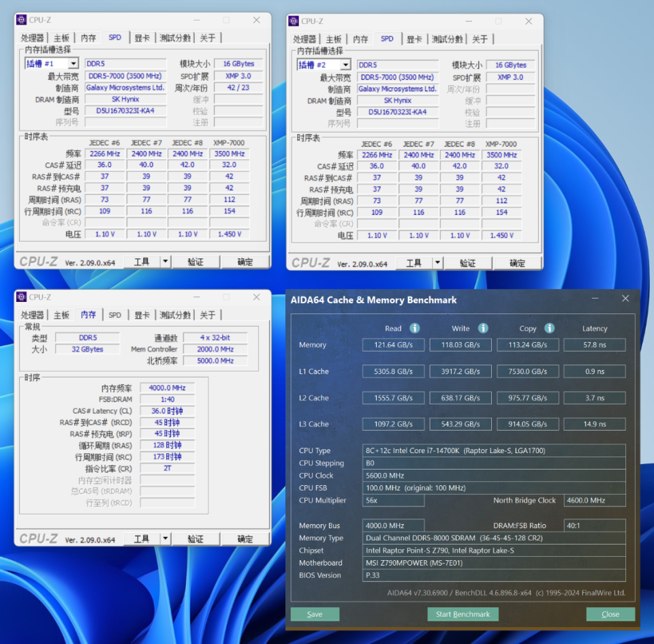Select the 主板 tab in the 32 GBytes memory window
654x644 pixels.
point(61,315)
